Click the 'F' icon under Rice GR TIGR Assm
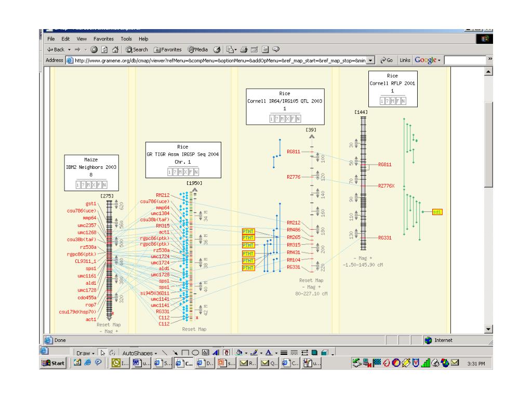532x399 pixels. point(191,172)
